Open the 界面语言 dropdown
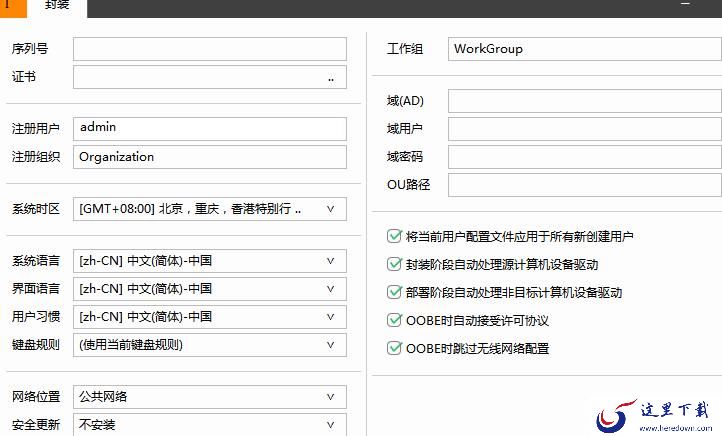Image resolution: width=722 pixels, height=436 pixels. tap(330, 289)
